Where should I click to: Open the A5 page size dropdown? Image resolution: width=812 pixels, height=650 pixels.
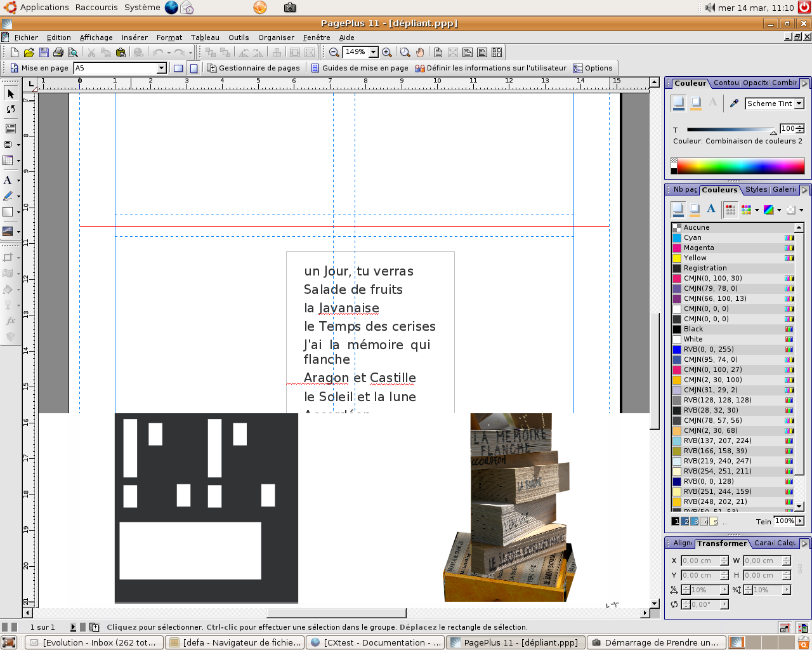(162, 68)
